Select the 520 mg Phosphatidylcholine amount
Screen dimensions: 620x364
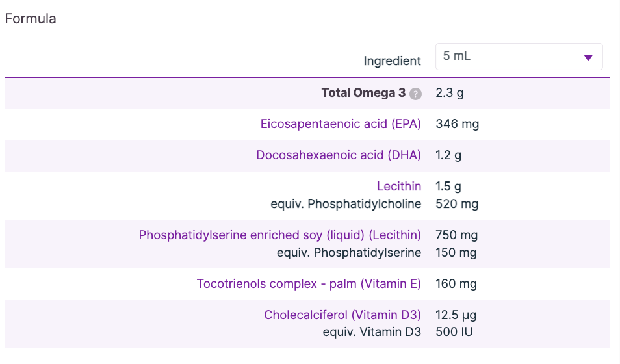pos(457,204)
